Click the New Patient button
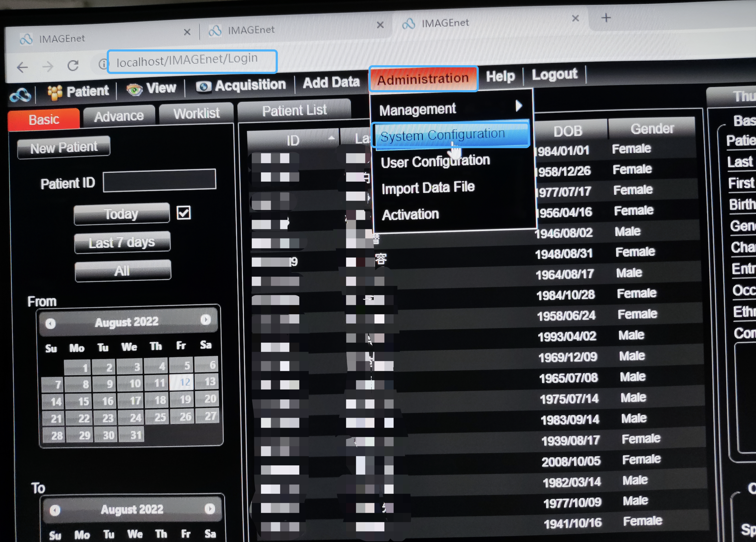This screenshot has height=542, width=756. [x=64, y=147]
